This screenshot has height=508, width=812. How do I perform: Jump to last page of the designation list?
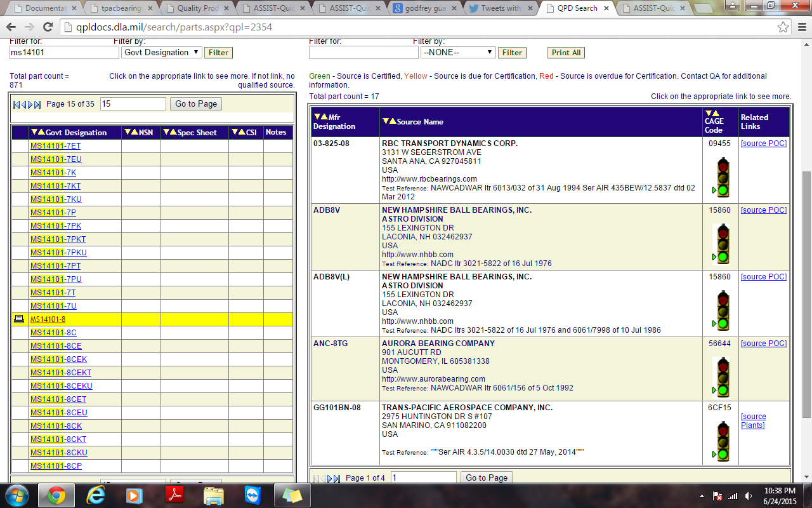pyautogui.click(x=37, y=104)
